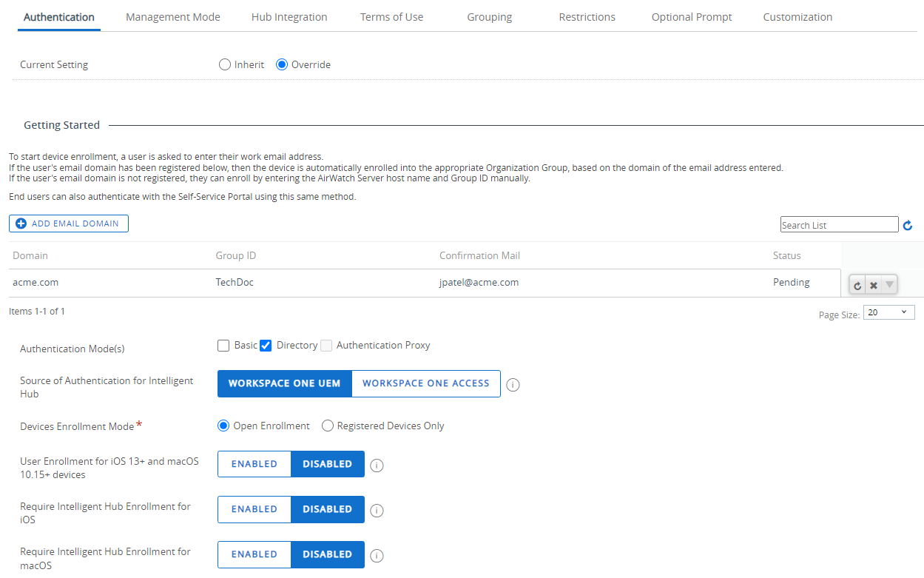924x578 pixels.
Task: Select the Override radio button
Action: click(x=281, y=64)
